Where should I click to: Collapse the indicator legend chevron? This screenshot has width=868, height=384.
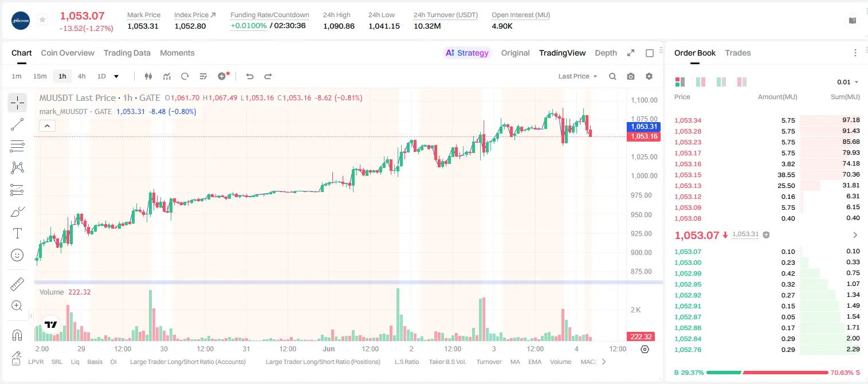click(47, 126)
